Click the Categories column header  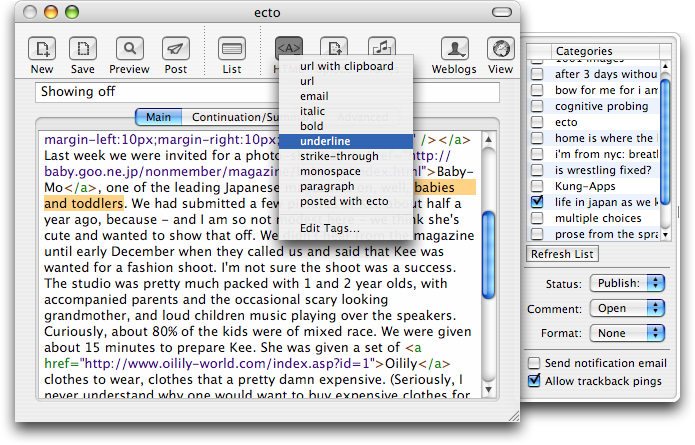point(605,51)
